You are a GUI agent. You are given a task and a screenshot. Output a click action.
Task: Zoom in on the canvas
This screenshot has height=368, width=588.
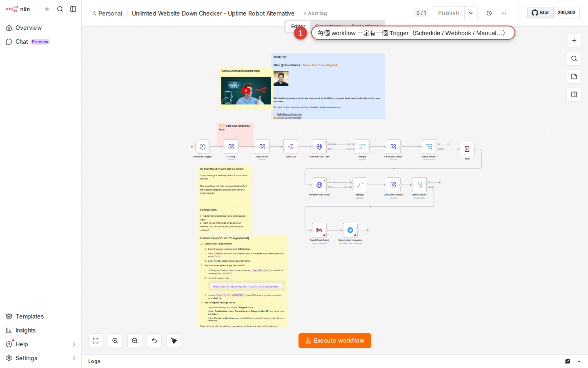tap(115, 341)
